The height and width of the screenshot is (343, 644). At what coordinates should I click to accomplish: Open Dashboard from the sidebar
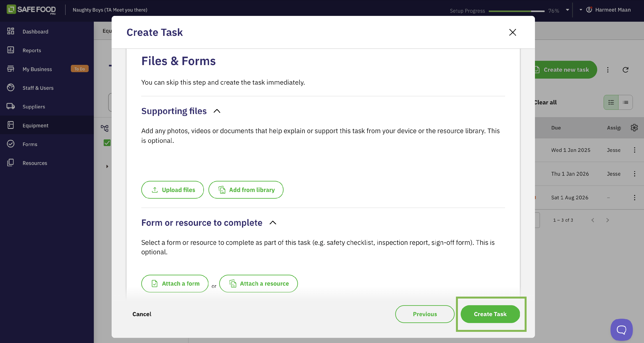click(x=47, y=31)
